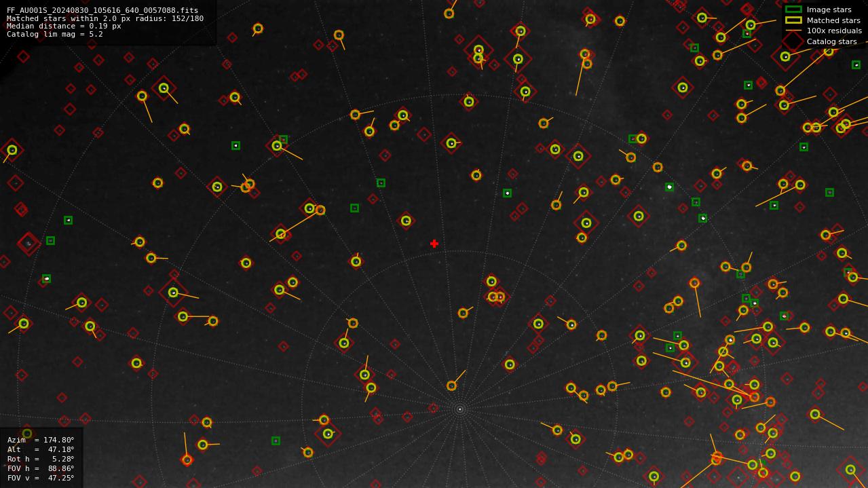868x488 pixels.
Task: Click the 'FOV h = 88.86°' value
Action: (x=41, y=468)
